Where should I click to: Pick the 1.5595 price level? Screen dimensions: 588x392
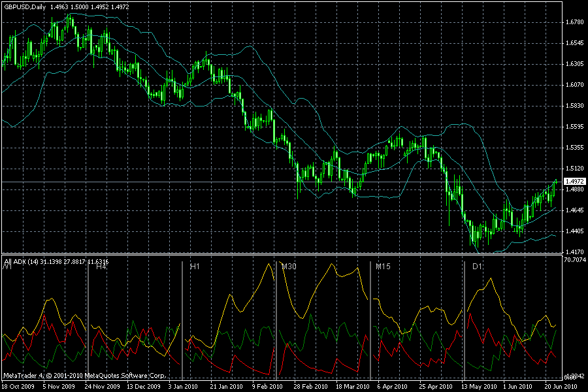click(575, 127)
